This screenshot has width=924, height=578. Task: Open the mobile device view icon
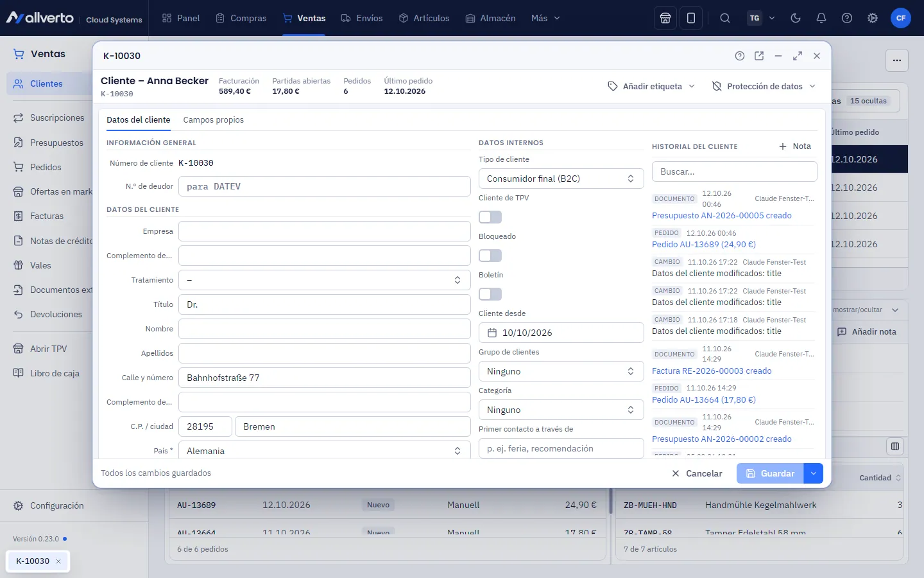(691, 18)
